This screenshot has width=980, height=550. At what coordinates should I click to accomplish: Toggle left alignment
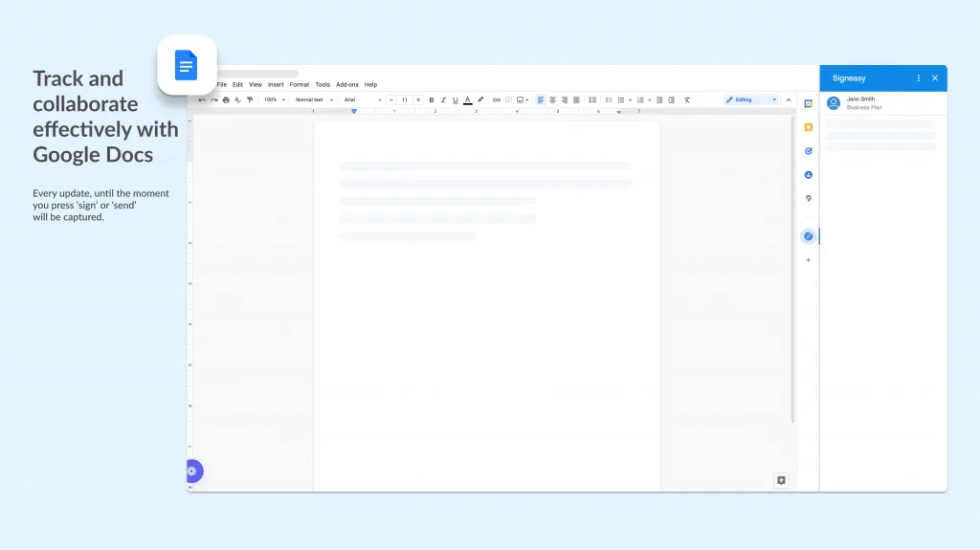tap(541, 100)
